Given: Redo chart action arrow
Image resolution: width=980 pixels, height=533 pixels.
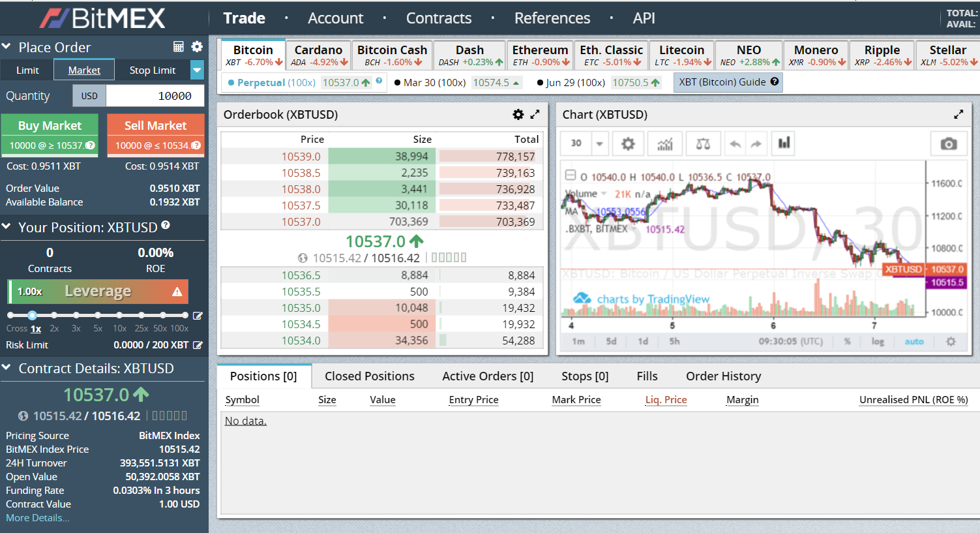Looking at the screenshot, I should pyautogui.click(x=756, y=144).
